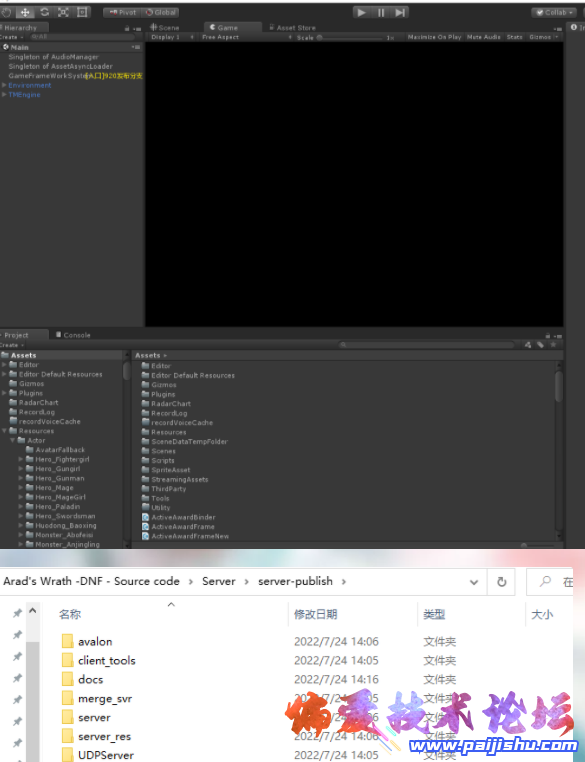Open the Asset Store tab

(292, 28)
